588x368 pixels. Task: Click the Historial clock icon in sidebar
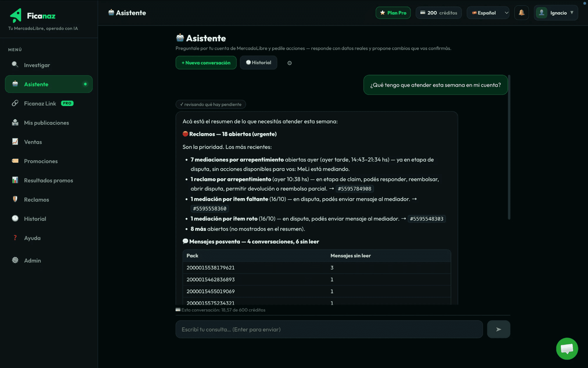tap(15, 218)
